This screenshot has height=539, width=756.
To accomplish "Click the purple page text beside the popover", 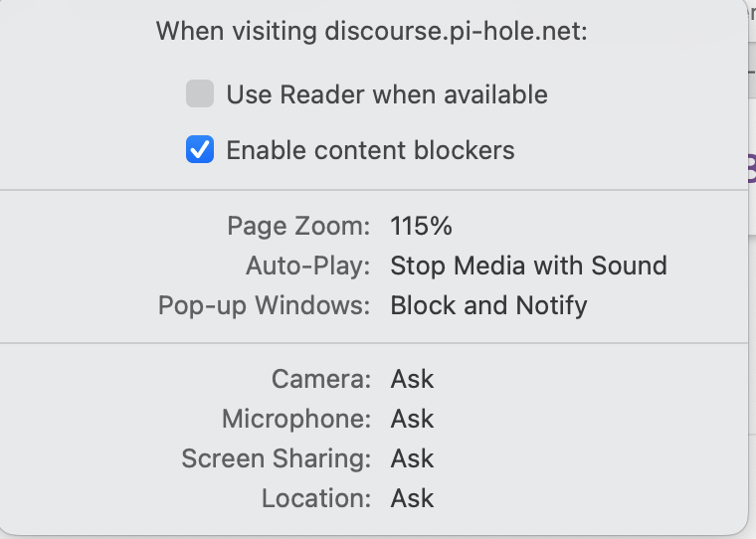I will point(750,169).
